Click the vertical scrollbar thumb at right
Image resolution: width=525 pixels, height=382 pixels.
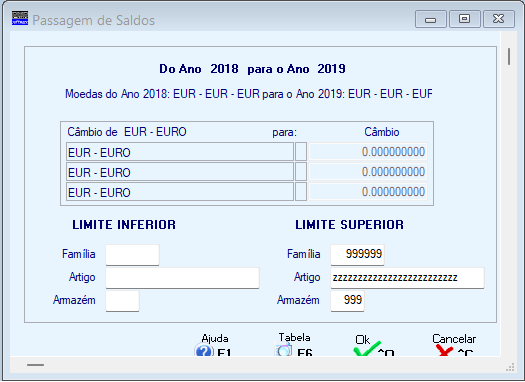pos(509,57)
